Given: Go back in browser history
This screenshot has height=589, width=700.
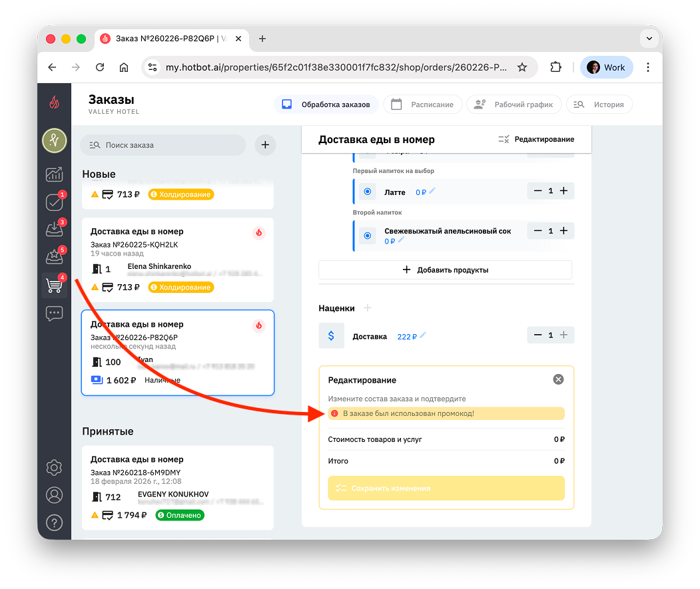Looking at the screenshot, I should click(x=52, y=67).
